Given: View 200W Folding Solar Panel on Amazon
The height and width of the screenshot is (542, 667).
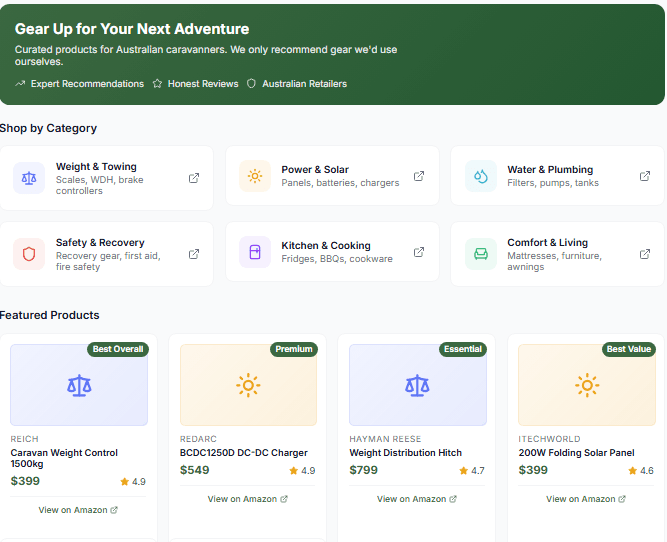Looking at the screenshot, I should coord(586,499).
